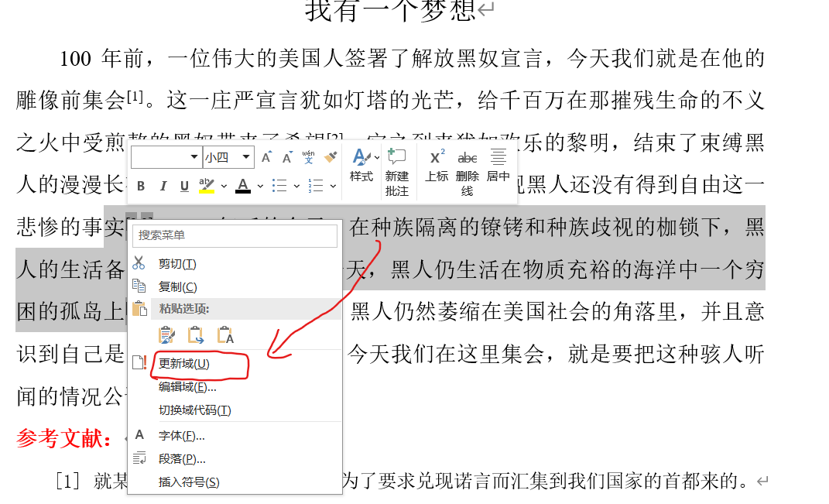Expand numbering style dropdown
Image resolution: width=829 pixels, height=504 pixels.
pyautogui.click(x=333, y=186)
